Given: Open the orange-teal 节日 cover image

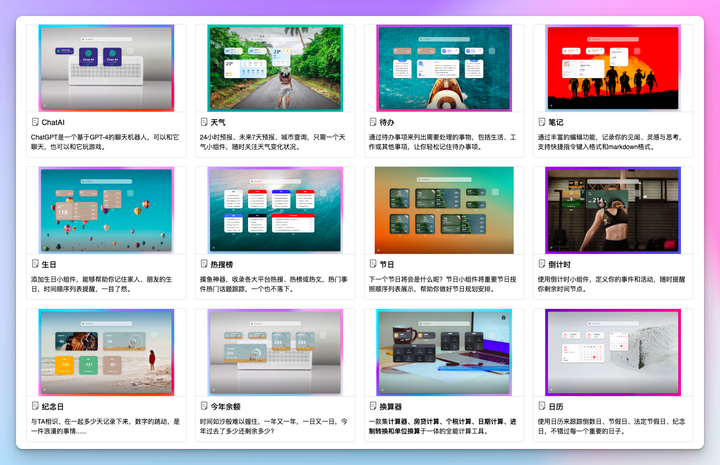Looking at the screenshot, I should 444,209.
